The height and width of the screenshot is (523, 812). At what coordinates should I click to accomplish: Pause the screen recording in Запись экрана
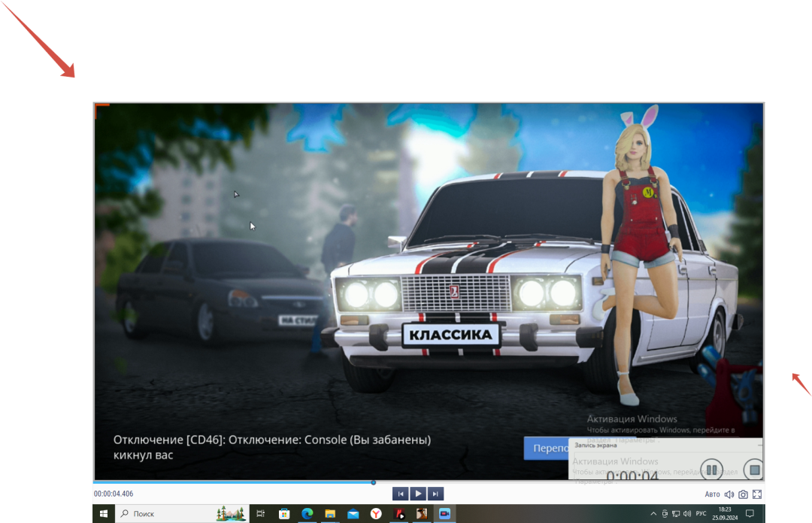click(x=711, y=469)
